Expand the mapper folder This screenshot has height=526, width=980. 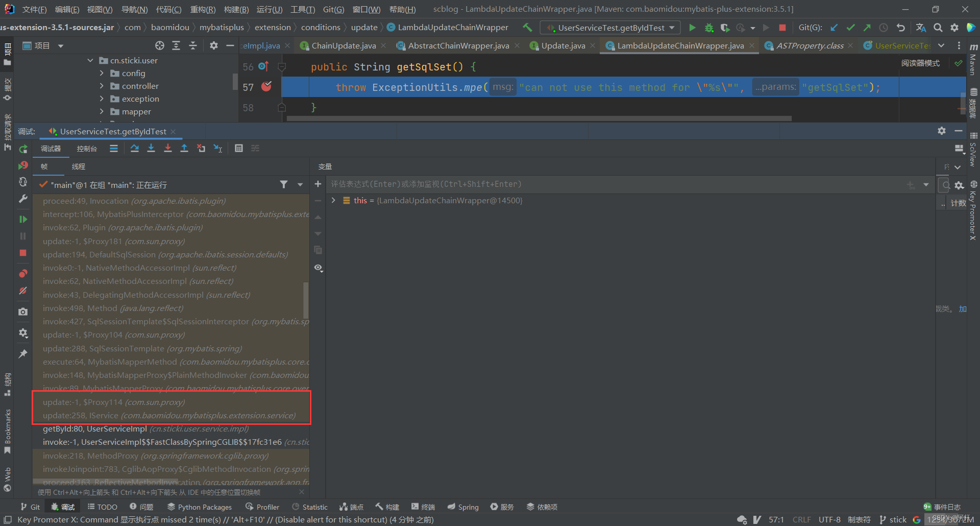point(102,111)
